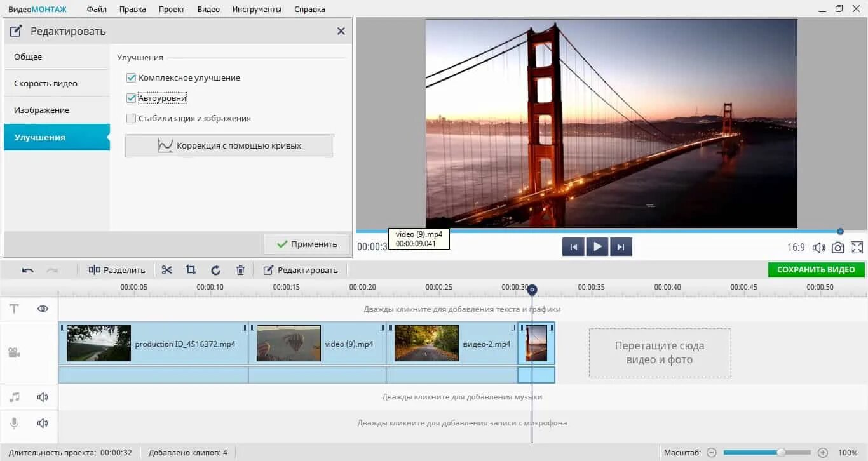Open the Правка menu
The height and width of the screenshot is (461, 868).
click(x=132, y=9)
